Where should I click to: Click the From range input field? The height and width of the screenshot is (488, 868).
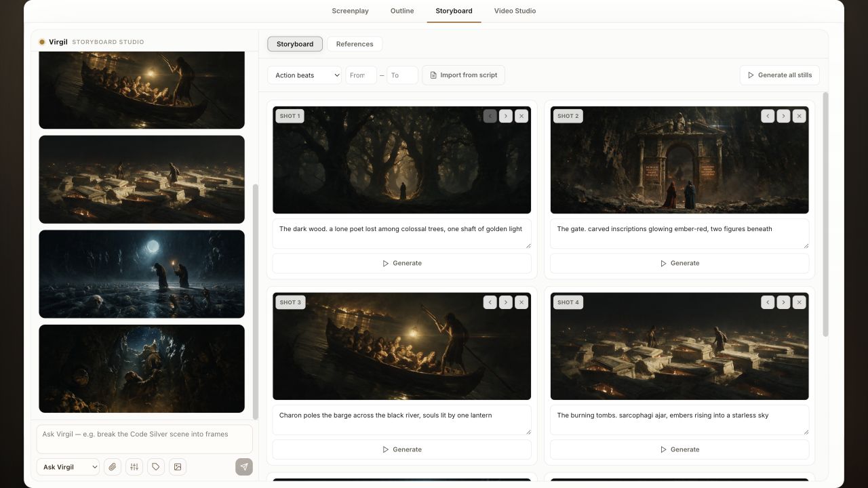(x=361, y=75)
